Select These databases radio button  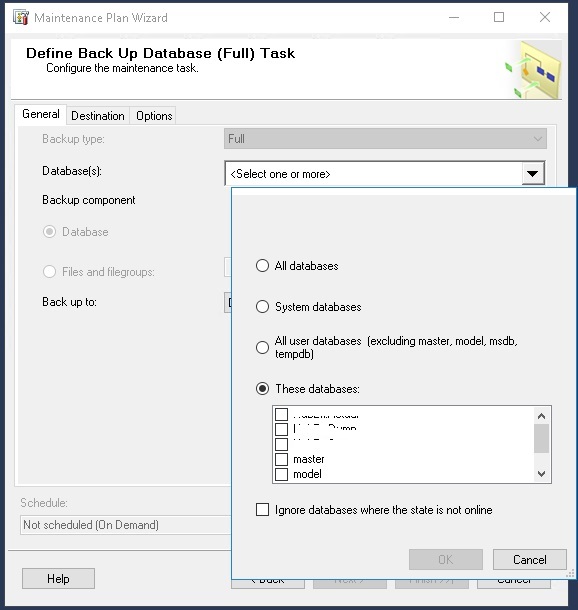[x=263, y=389]
